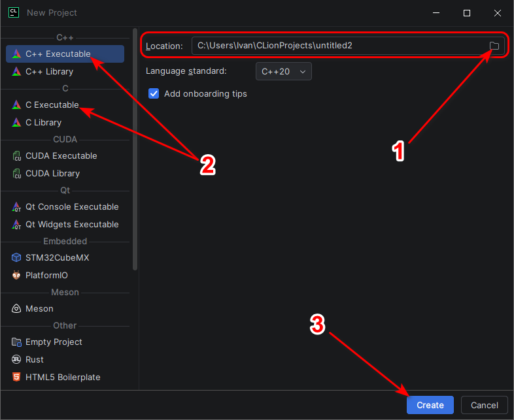Click the Qt Widgets Executable icon
Screen dimensions: 514x420
pyautogui.click(x=16, y=225)
